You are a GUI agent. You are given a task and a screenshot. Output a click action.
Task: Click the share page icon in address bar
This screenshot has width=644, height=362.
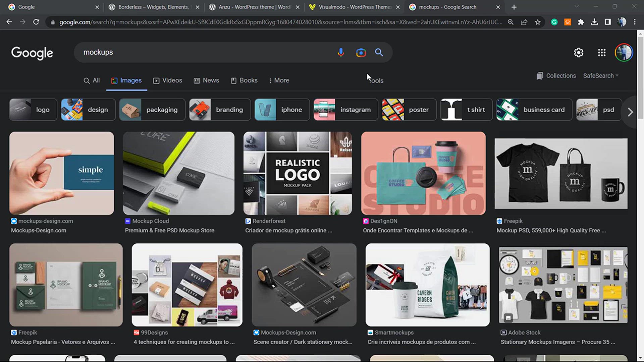click(524, 22)
